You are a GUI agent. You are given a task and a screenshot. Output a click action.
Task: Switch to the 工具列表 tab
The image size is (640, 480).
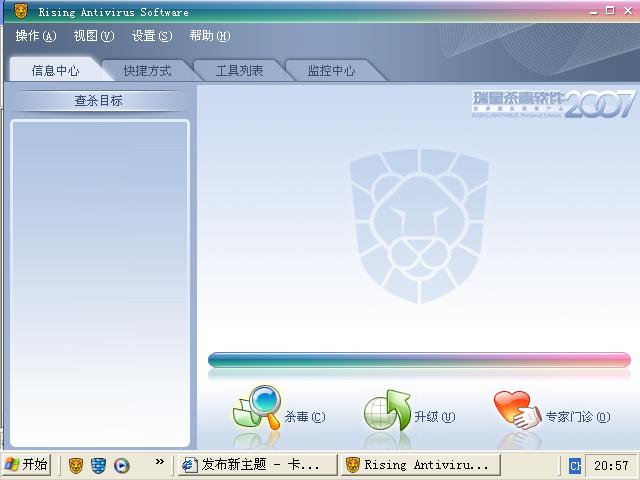[x=240, y=70]
